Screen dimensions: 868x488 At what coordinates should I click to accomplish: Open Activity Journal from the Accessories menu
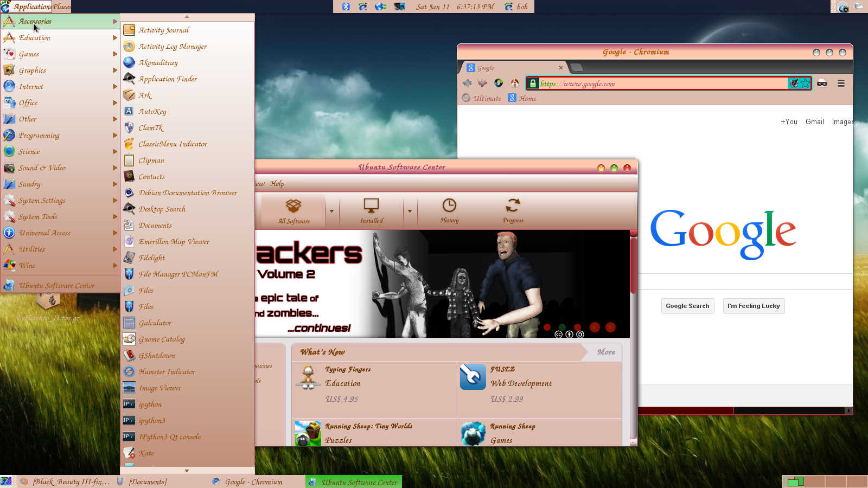[x=187, y=30]
